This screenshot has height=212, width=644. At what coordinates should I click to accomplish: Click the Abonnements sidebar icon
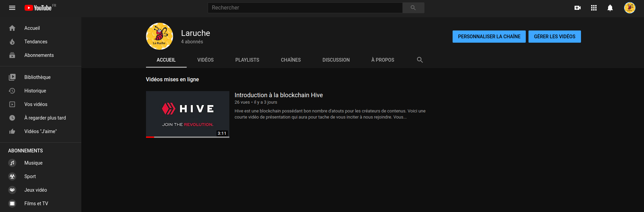click(12, 55)
